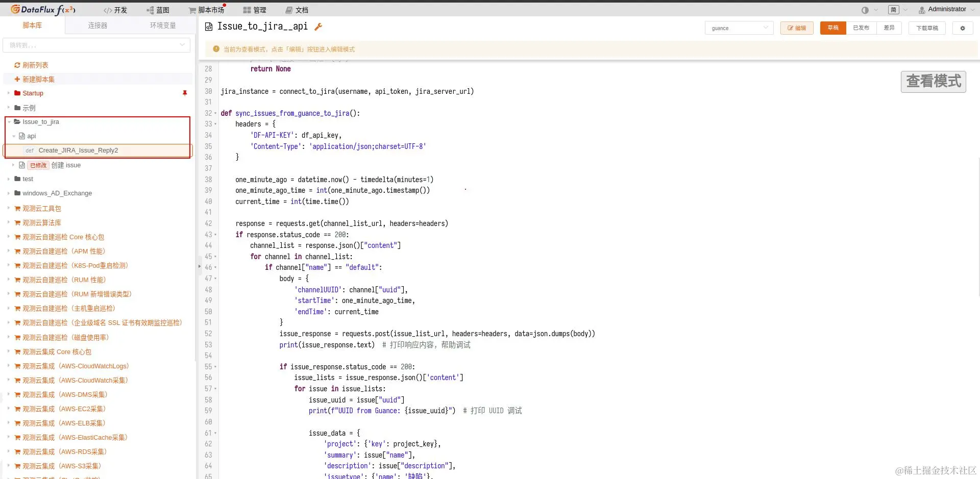The height and width of the screenshot is (479, 980).
Task: Click 刷新列表 to refresh the script list
Action: [31, 65]
